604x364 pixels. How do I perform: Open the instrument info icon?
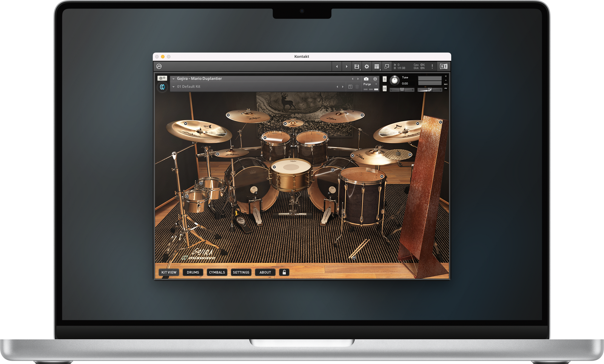coord(375,79)
